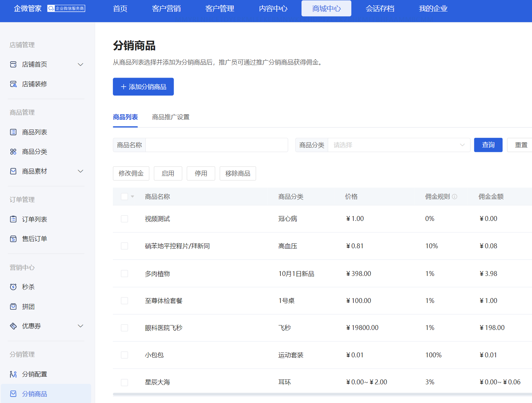Click the 秒杀 flash-sale clock icon
This screenshot has height=403, width=532.
pos(13,287)
